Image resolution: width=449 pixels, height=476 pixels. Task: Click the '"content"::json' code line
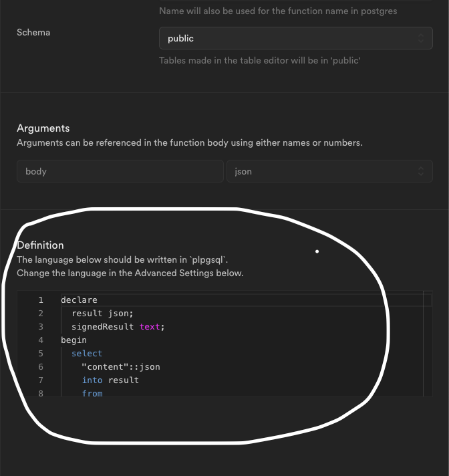(x=120, y=367)
